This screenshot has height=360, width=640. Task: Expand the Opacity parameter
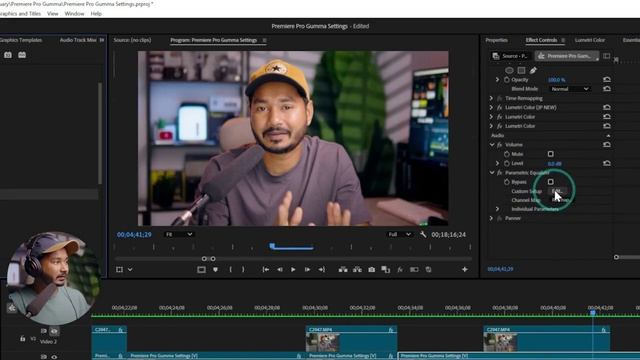tap(497, 80)
